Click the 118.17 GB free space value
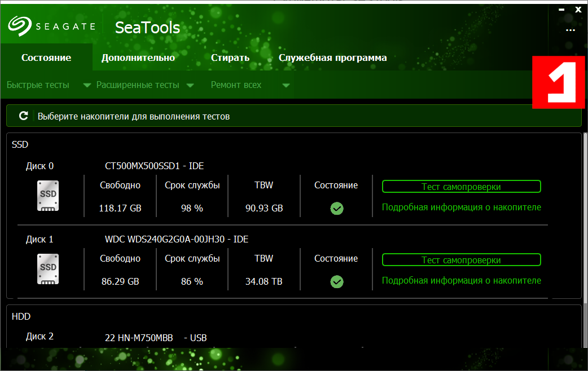 pos(120,209)
